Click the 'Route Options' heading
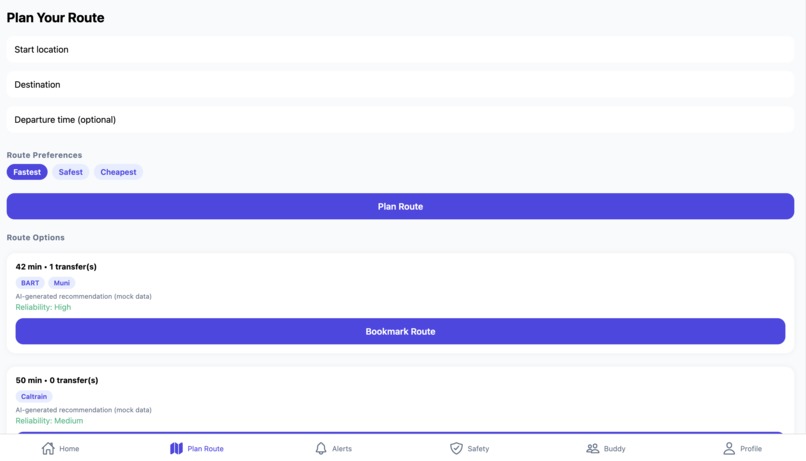 (35, 237)
